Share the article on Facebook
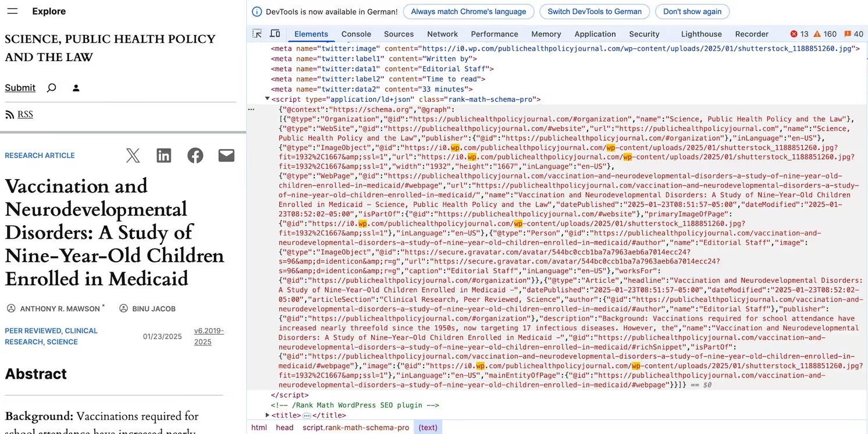This screenshot has height=434, width=868. point(195,155)
